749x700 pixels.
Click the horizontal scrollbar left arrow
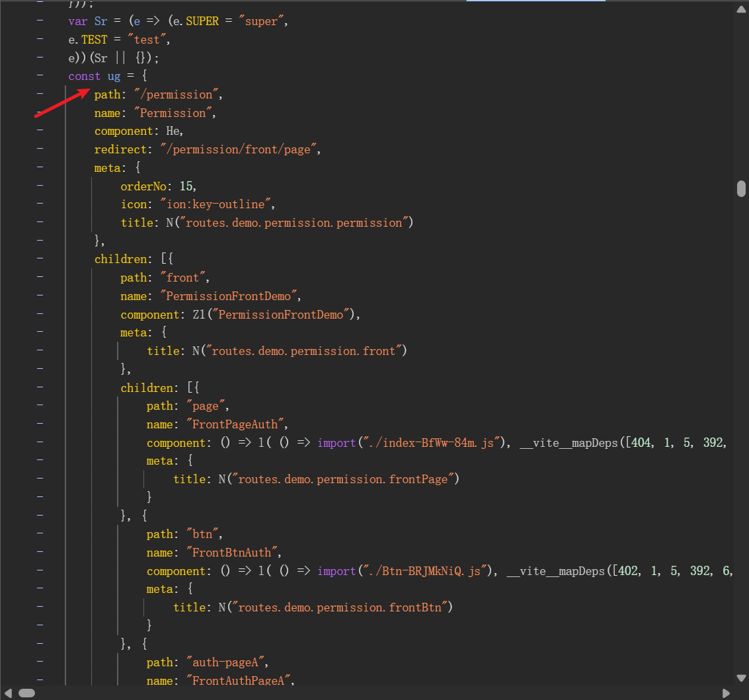7,693
